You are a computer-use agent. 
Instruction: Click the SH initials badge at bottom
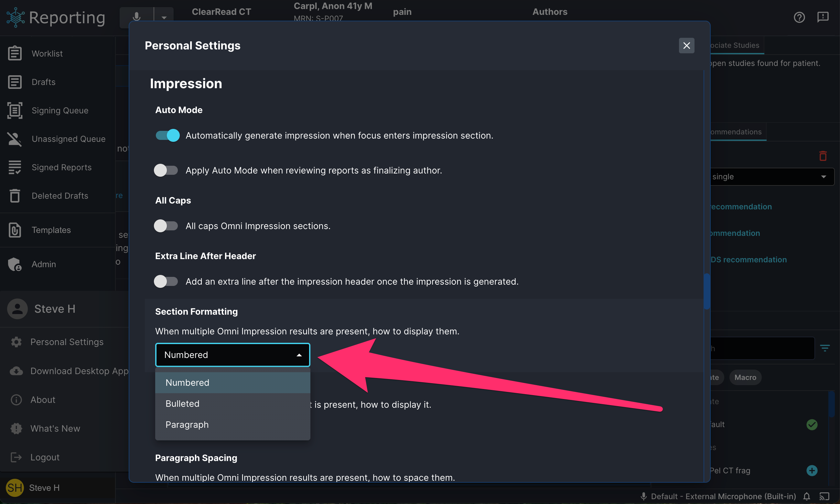coord(15,488)
